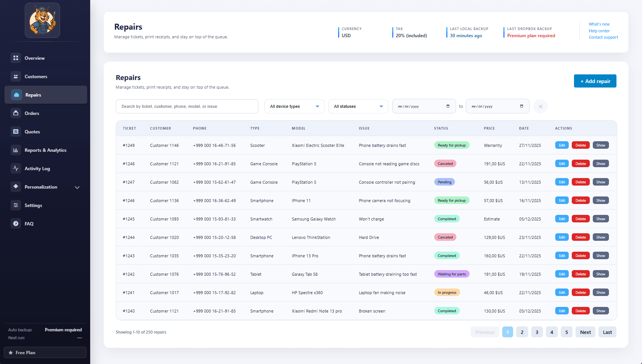Click the Activity Log waveform icon
Screen dimensions: 642x364
pyautogui.click(x=16, y=168)
